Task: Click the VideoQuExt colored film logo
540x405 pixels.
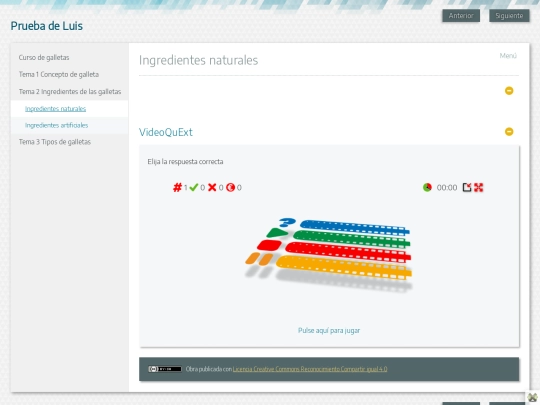Action: 329,254
